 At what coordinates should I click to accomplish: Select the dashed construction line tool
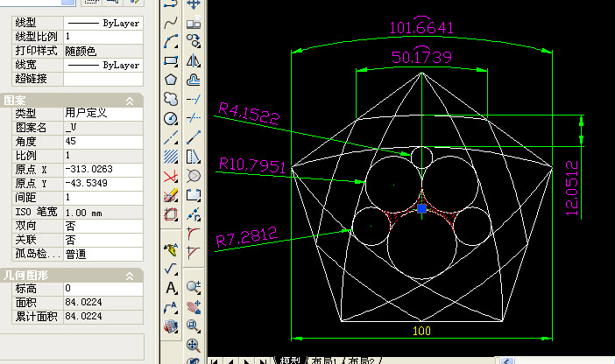tap(171, 137)
